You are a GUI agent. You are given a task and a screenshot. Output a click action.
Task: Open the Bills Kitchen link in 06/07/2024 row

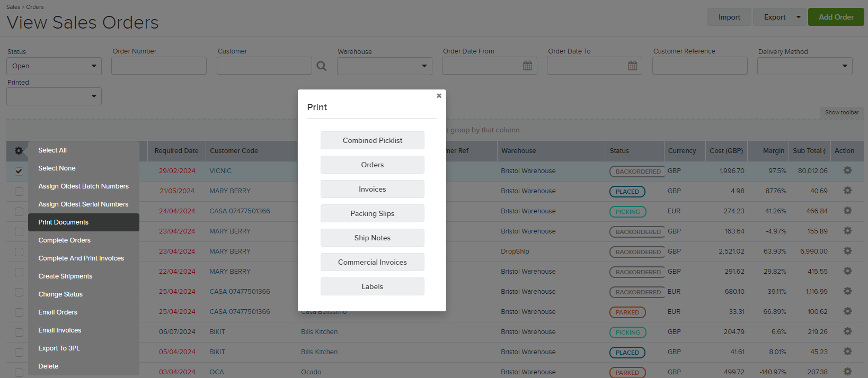[319, 332]
